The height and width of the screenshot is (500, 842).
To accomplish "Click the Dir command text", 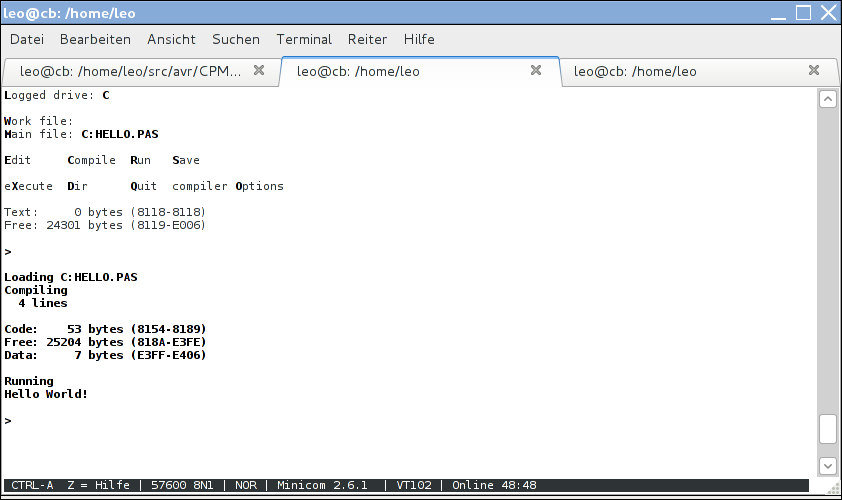I will pyautogui.click(x=77, y=186).
